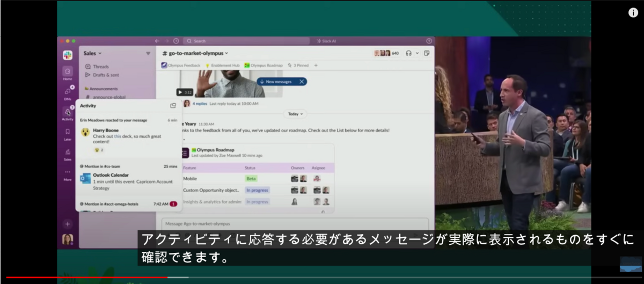Viewport: 644px width, 284px height.
Task: Open the video info icon
Action: click(633, 13)
